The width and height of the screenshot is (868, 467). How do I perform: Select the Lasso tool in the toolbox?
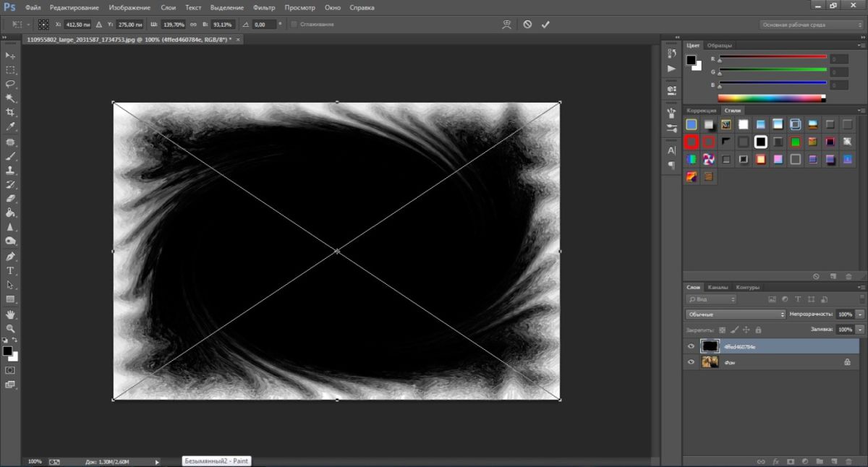[x=10, y=84]
